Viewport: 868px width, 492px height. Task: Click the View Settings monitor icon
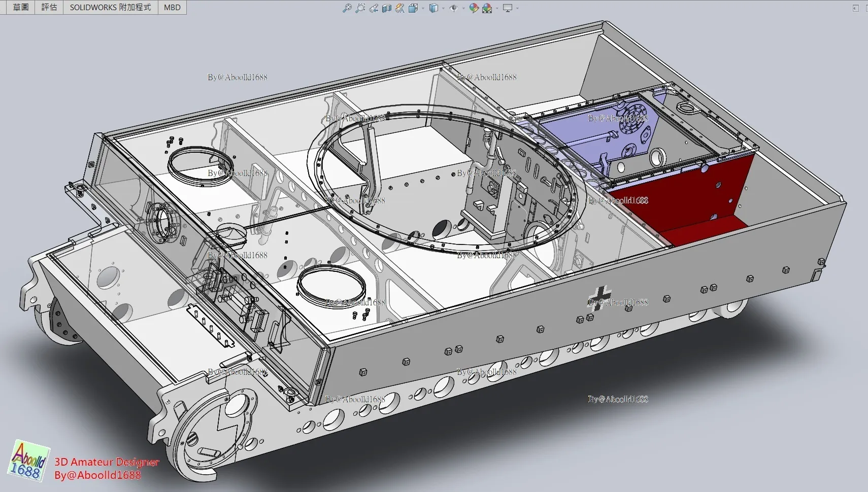(508, 8)
